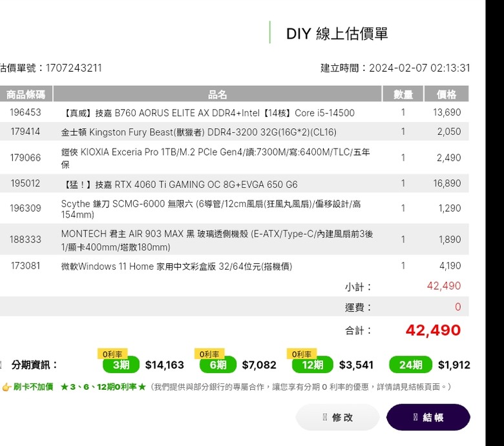
Task: Click the 商品條碼 column header
Action: (26, 94)
